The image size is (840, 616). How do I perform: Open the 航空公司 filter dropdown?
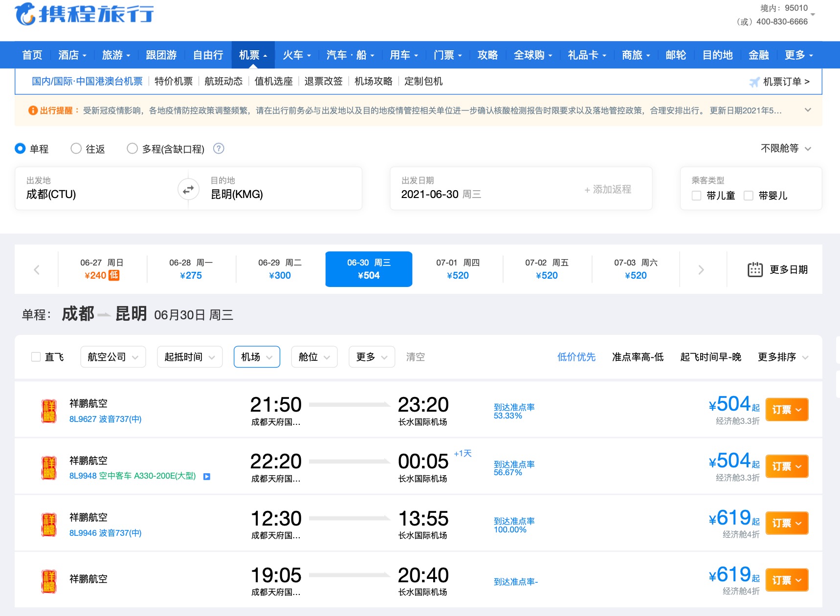113,357
